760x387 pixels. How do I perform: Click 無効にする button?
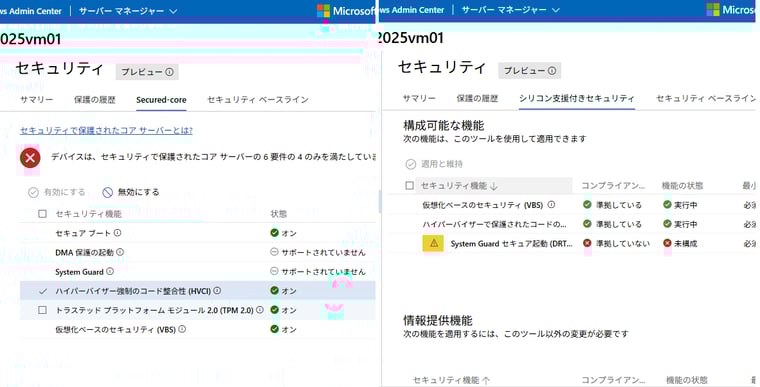pos(131,192)
